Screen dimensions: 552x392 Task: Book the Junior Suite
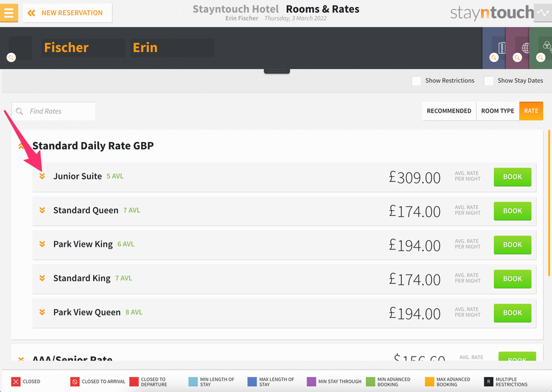[512, 177]
